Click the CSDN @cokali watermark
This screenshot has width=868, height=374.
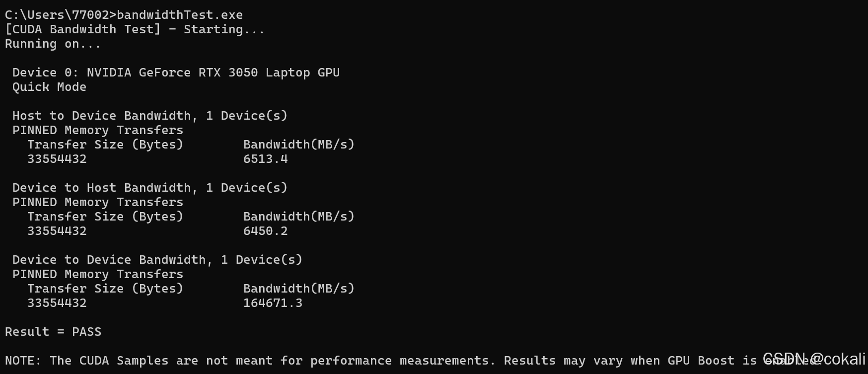click(x=814, y=359)
